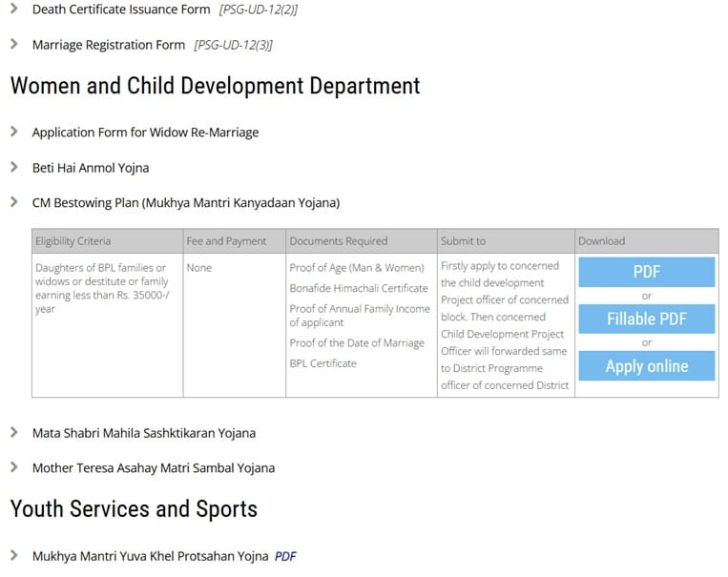Click chevron beside Mother Teresa Asahay Matri Sambal
The width and height of the screenshot is (728, 577).
[x=14, y=467]
